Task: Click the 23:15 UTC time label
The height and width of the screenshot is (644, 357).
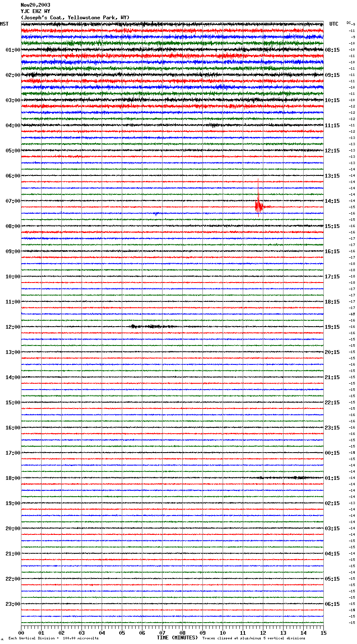Action: click(x=332, y=428)
